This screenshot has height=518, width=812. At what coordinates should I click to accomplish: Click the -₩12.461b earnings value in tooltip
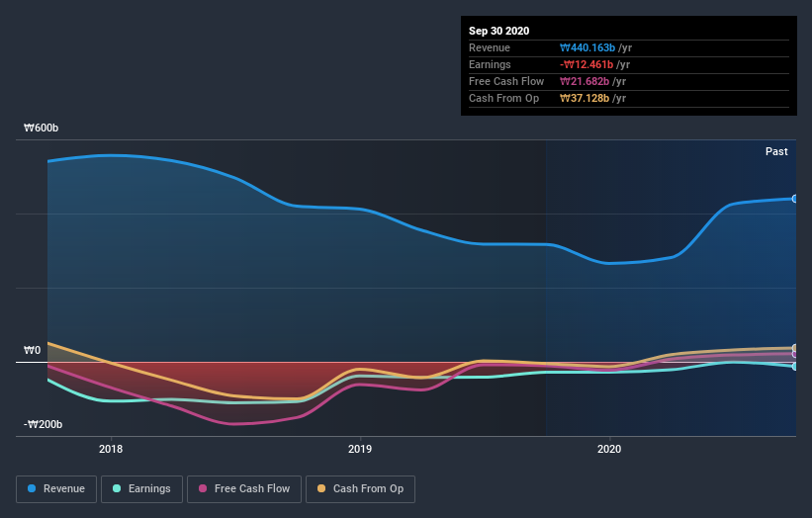coord(586,64)
